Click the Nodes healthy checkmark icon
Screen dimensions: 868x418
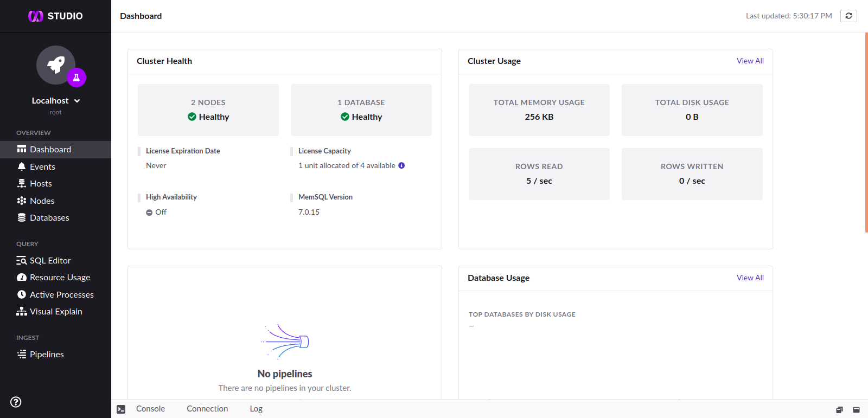click(x=192, y=117)
